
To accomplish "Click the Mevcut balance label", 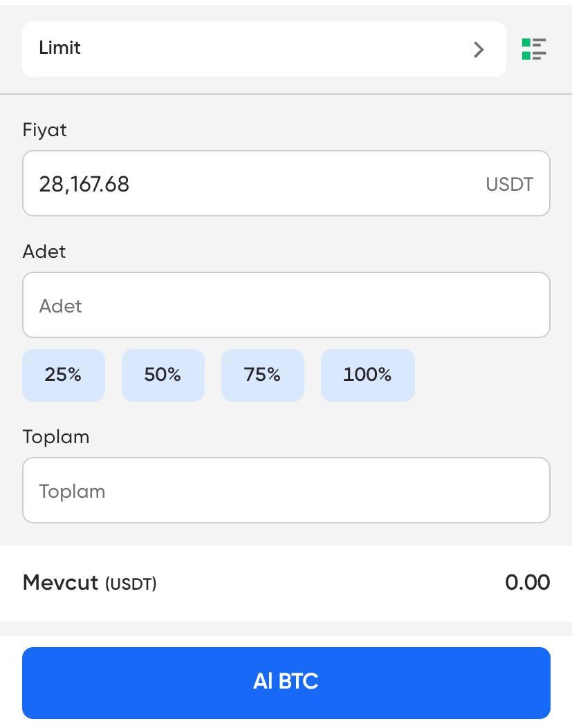I will pos(61,583).
